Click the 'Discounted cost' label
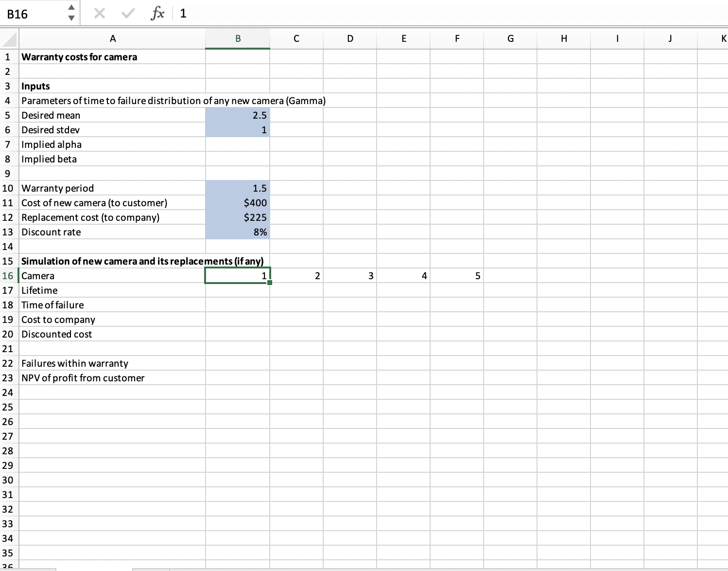 click(56, 334)
